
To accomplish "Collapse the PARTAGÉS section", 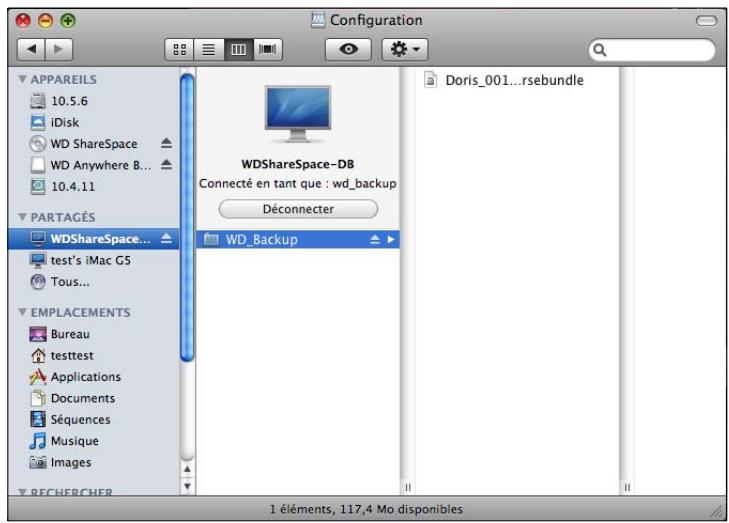I will coord(22,217).
